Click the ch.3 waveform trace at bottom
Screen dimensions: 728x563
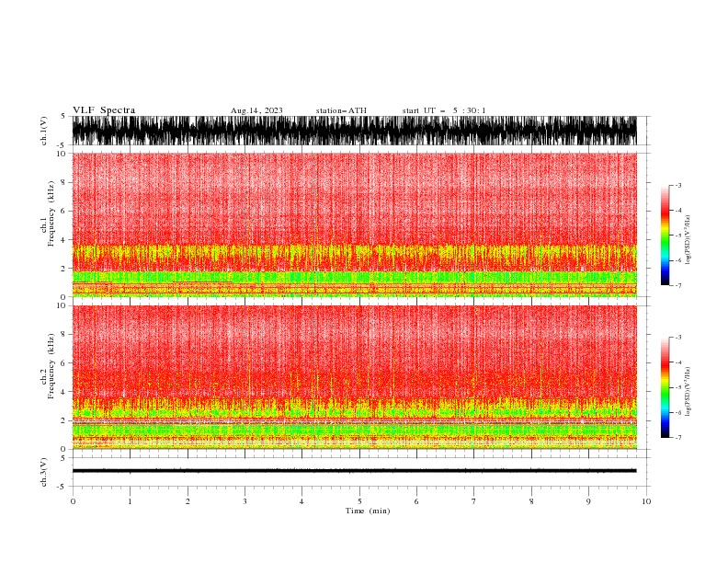[x=354, y=471]
